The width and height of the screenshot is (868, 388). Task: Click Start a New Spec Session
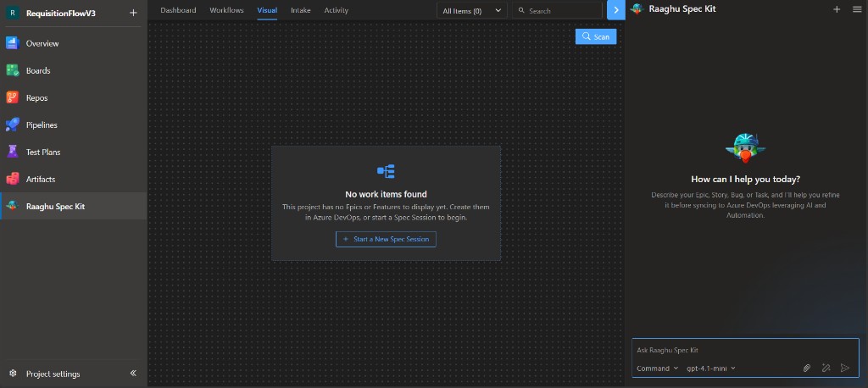pyautogui.click(x=386, y=239)
